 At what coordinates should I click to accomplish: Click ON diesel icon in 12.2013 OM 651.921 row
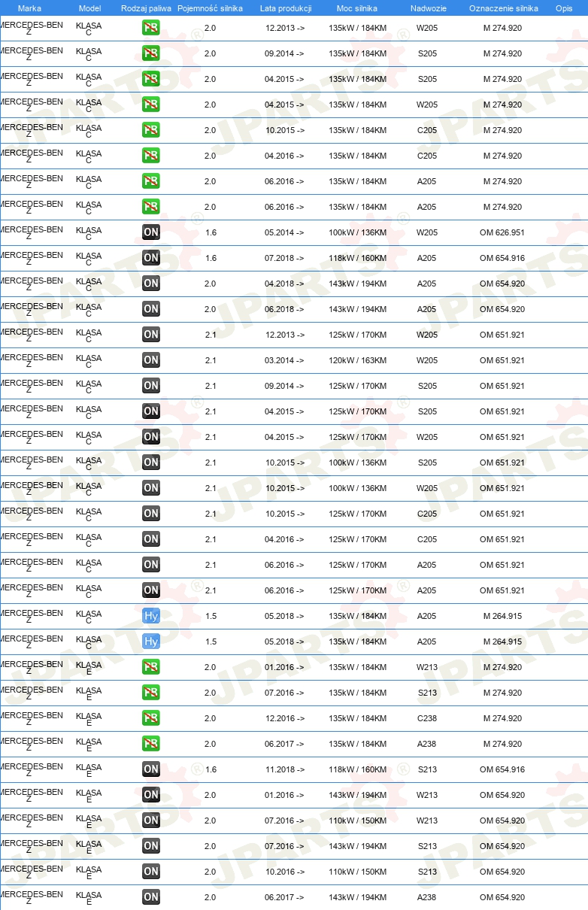(x=151, y=335)
